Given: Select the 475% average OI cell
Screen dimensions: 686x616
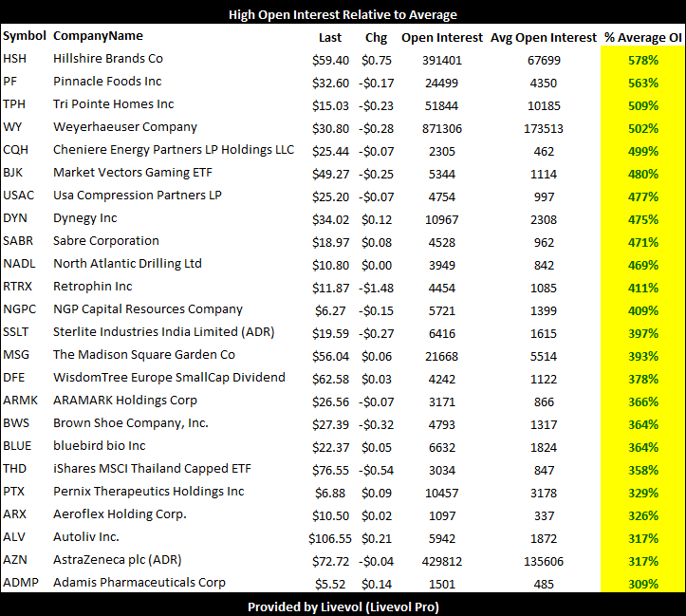Looking at the screenshot, I should tap(643, 219).
